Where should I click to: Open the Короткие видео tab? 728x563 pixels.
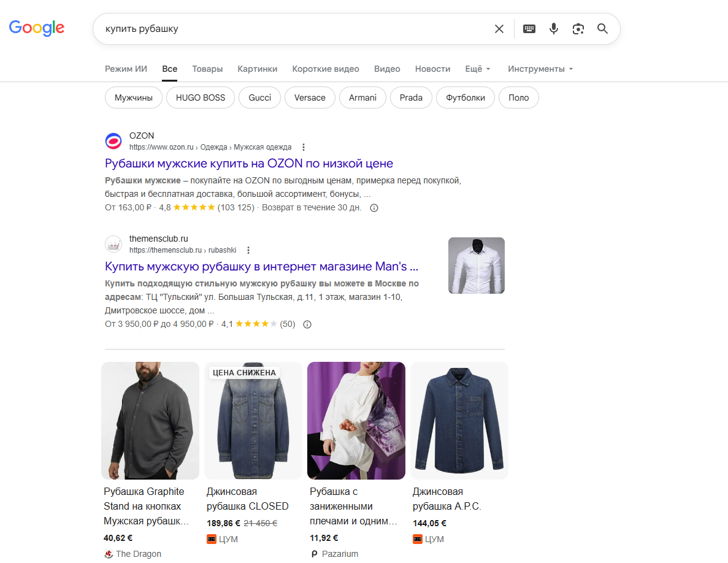pos(326,69)
